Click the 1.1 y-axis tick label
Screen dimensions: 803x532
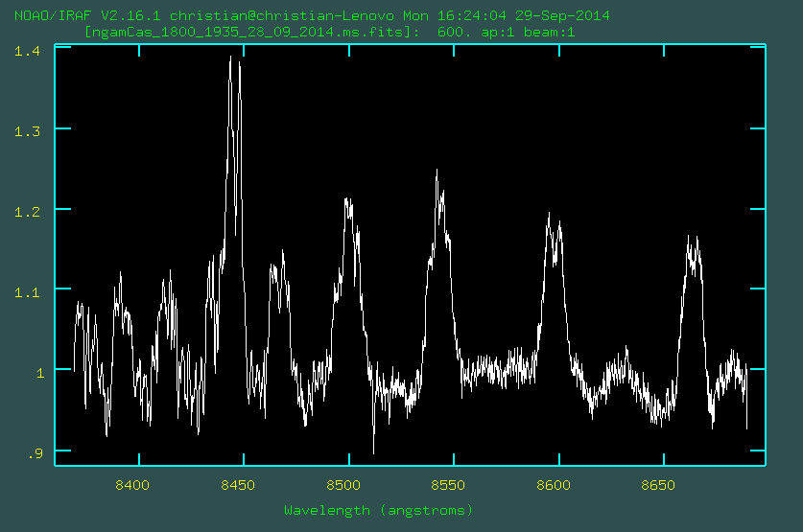(x=27, y=290)
